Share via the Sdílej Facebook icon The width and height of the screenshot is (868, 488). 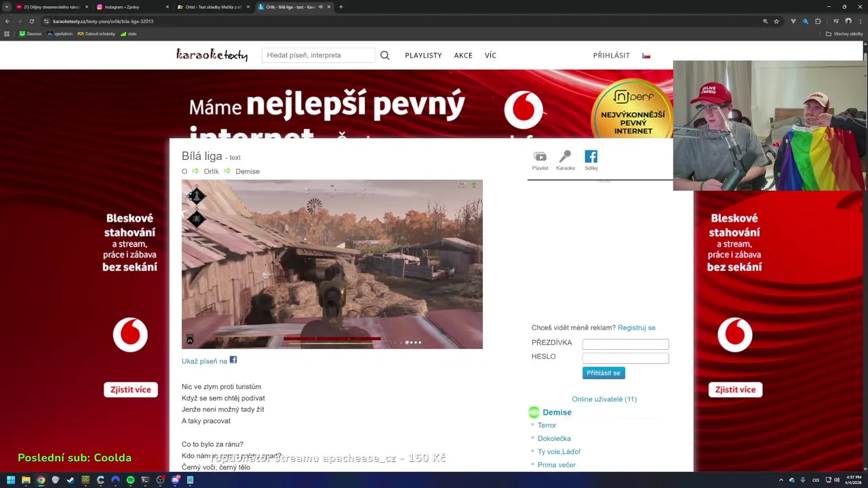pos(591,161)
